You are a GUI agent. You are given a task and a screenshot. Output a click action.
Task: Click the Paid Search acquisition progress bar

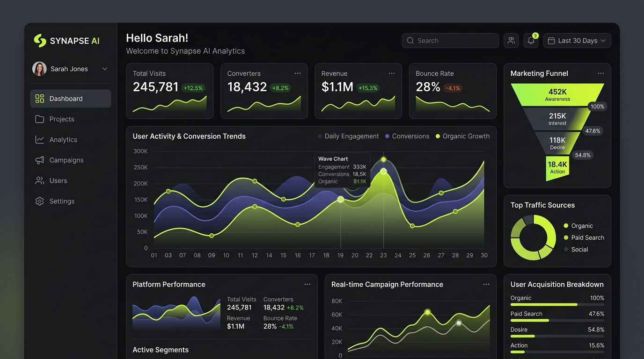557,320
